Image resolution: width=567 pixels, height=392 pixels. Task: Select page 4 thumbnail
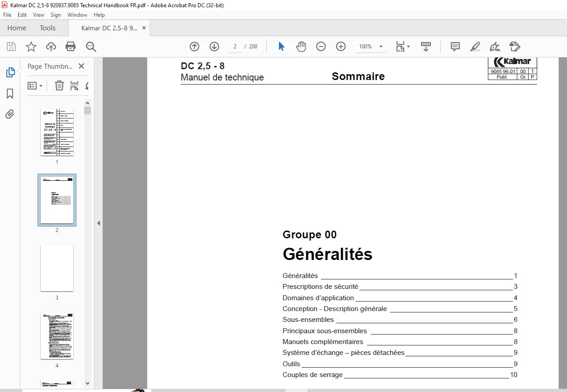(57, 336)
